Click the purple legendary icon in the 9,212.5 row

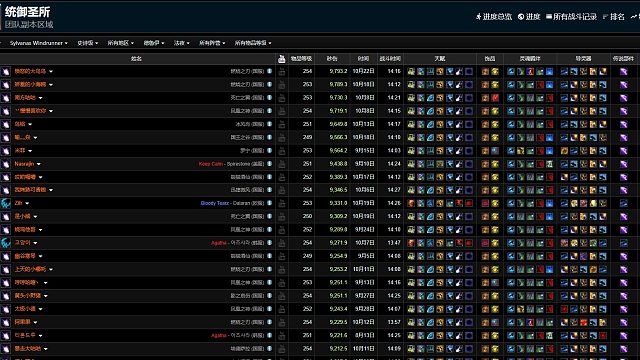coord(624,349)
